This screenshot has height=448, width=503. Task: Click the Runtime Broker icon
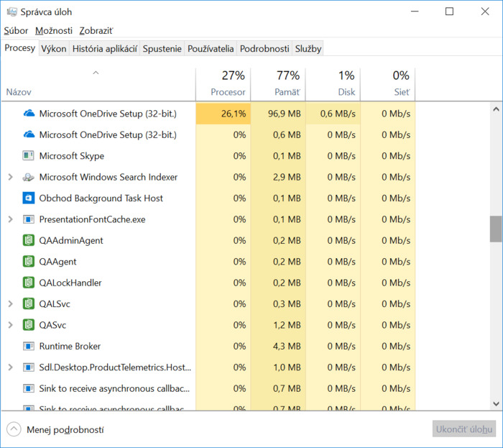(28, 346)
